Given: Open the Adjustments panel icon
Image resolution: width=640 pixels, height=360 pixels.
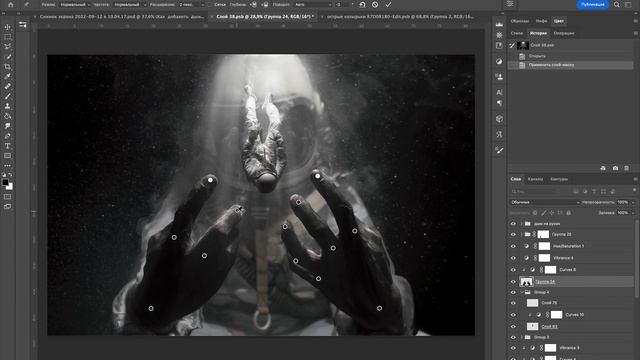Looking at the screenshot, I should (x=499, y=61).
